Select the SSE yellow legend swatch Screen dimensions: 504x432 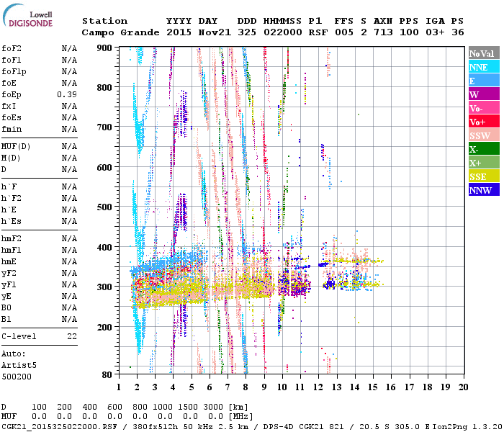(484, 176)
